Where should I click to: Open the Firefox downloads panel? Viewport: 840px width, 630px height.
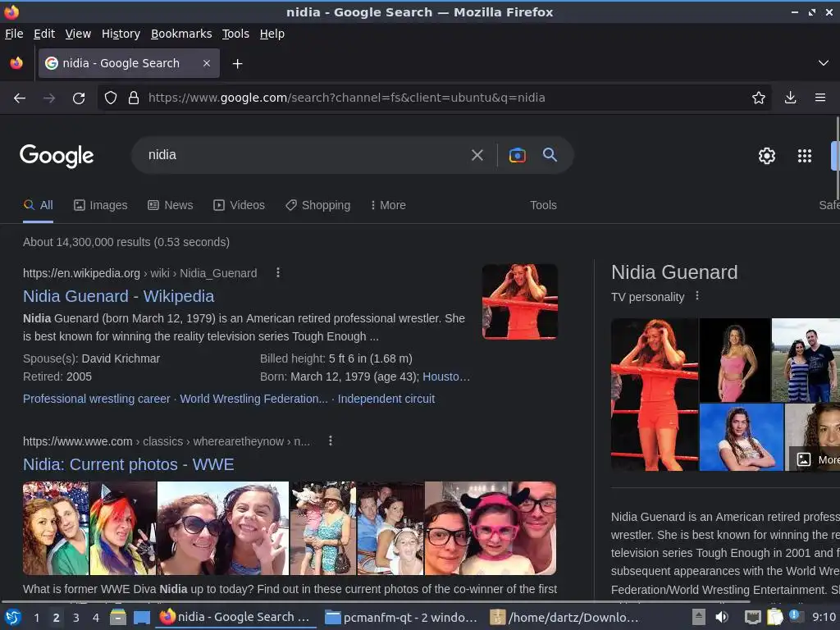(x=790, y=98)
